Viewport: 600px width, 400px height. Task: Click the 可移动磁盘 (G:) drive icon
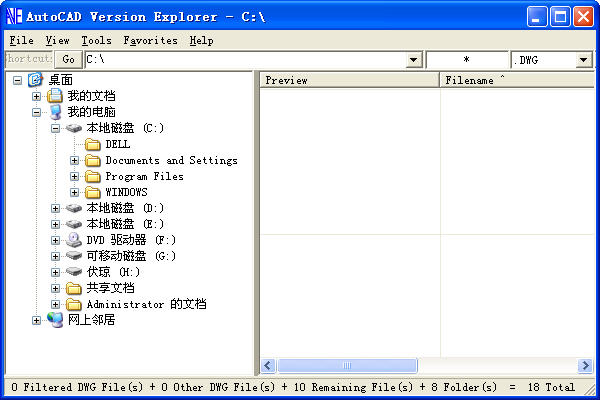[73, 256]
